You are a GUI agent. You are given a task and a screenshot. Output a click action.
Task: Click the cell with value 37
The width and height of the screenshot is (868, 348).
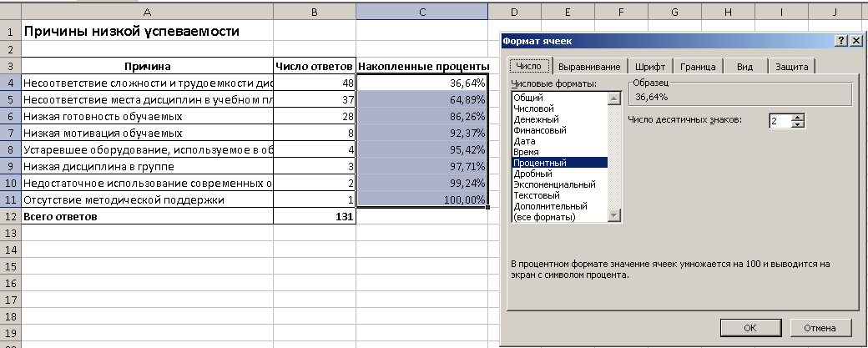click(x=315, y=99)
